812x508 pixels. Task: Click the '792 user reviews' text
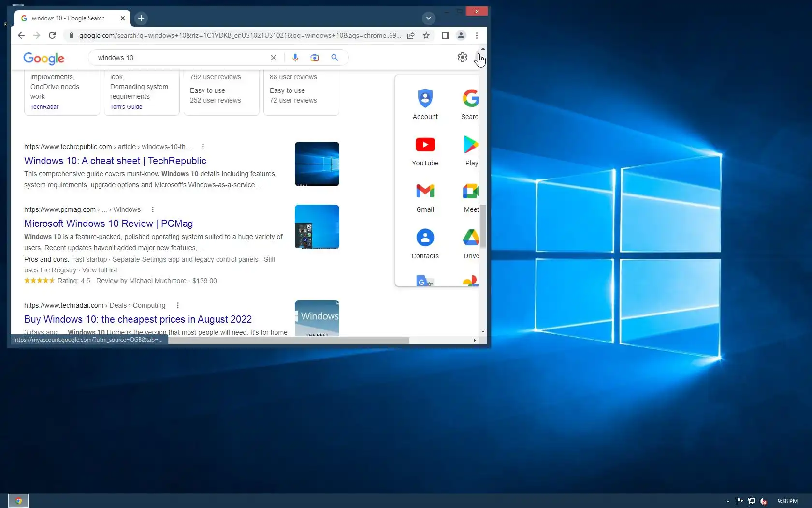click(215, 77)
